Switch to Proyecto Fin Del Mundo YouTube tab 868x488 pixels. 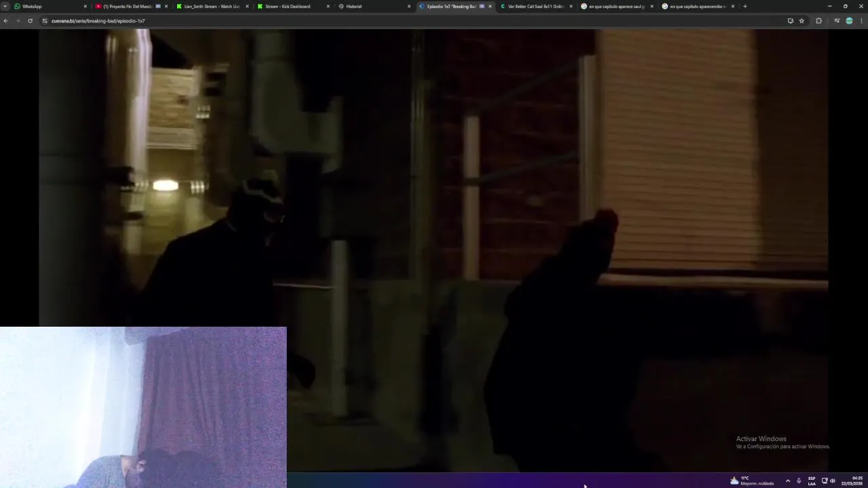tap(130, 6)
